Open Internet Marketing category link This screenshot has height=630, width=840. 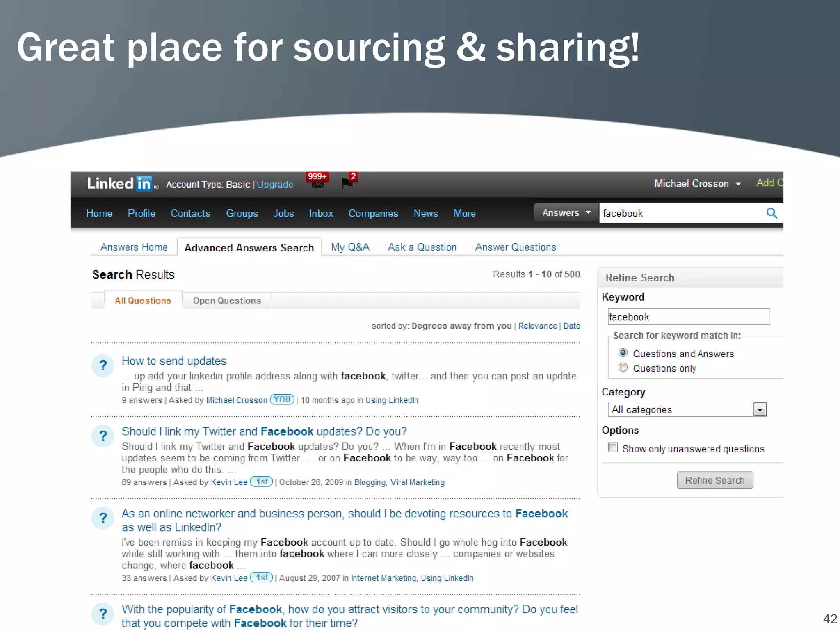pos(383,578)
